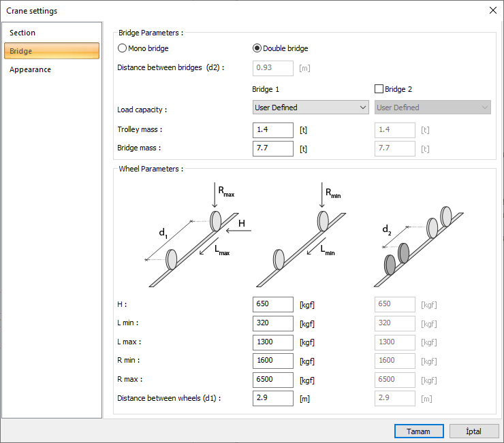The width and height of the screenshot is (504, 443).
Task: Click the d2 double-wheel diagram
Action: click(419, 238)
